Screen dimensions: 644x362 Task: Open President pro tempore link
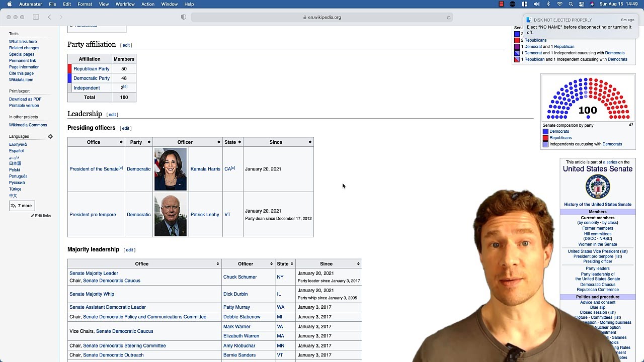(93, 215)
